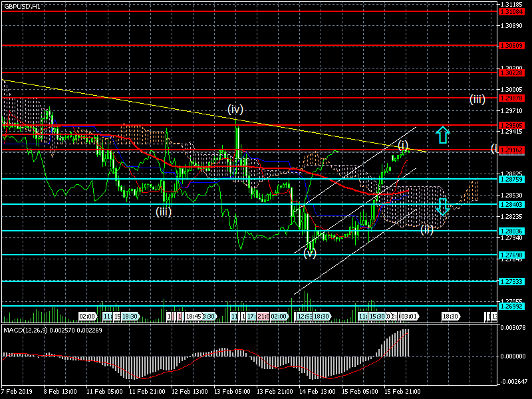Image resolution: width=532 pixels, height=399 pixels.
Task: Click the 12:55 event time marker
Action: click(305, 317)
